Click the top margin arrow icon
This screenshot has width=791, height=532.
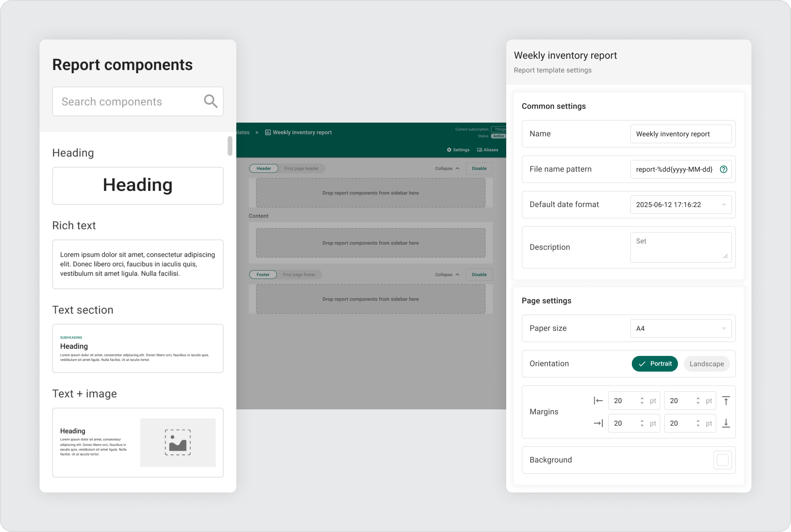725,401
